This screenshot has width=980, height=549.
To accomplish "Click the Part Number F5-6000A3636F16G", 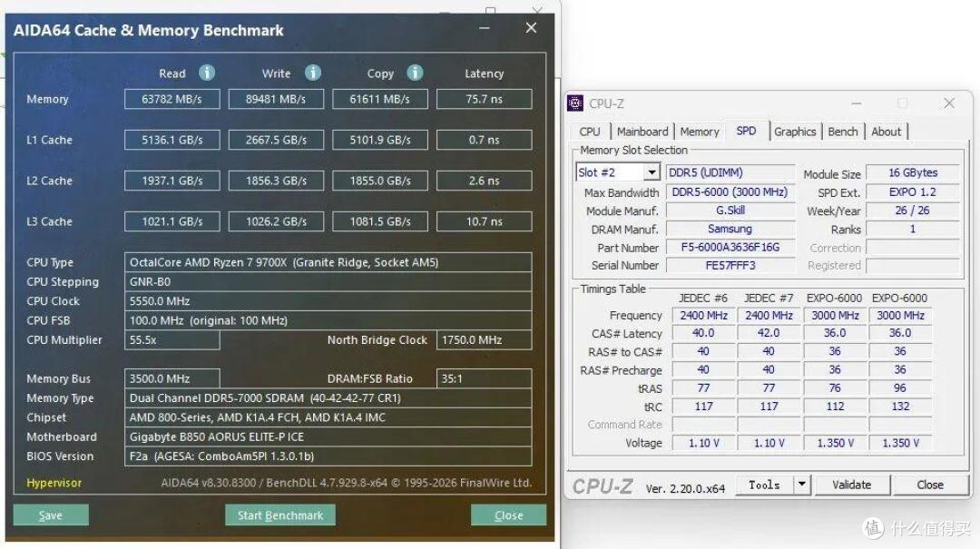I will [x=730, y=247].
